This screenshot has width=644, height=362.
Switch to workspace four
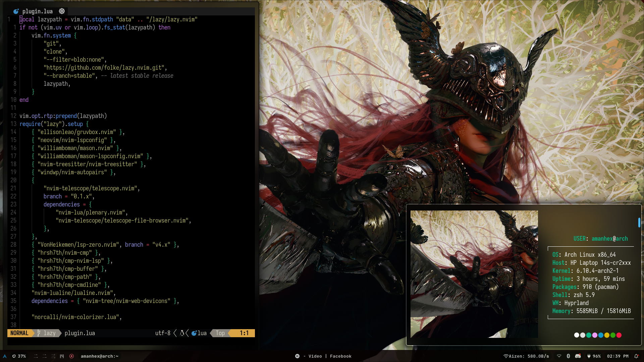[x=62, y=356]
